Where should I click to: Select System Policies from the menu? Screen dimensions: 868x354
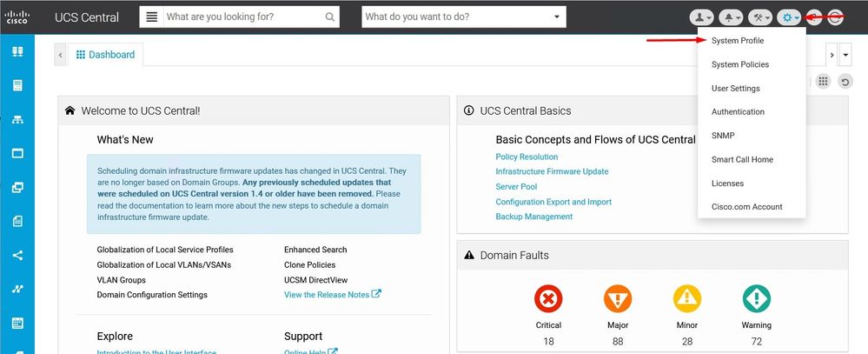[740, 65]
